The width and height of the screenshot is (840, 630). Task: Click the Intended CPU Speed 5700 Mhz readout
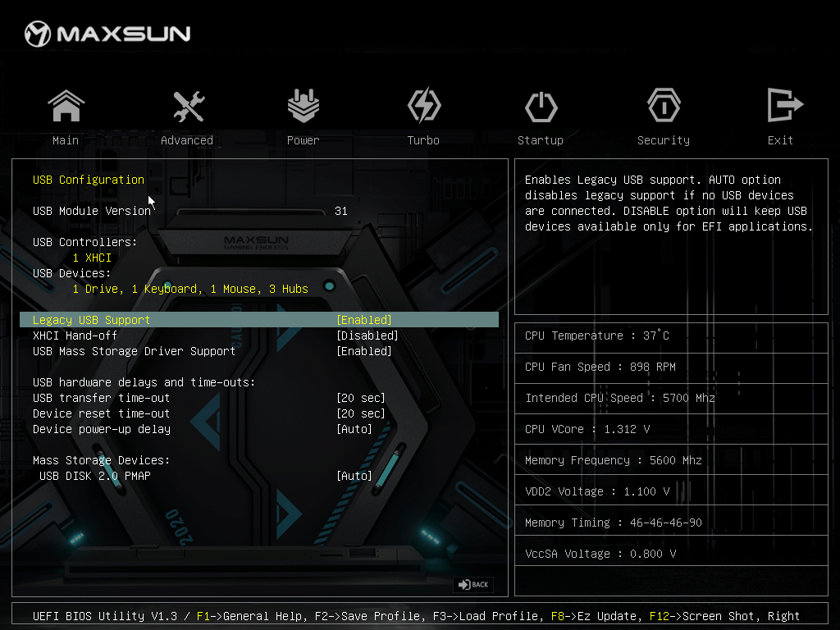pyautogui.click(x=620, y=398)
